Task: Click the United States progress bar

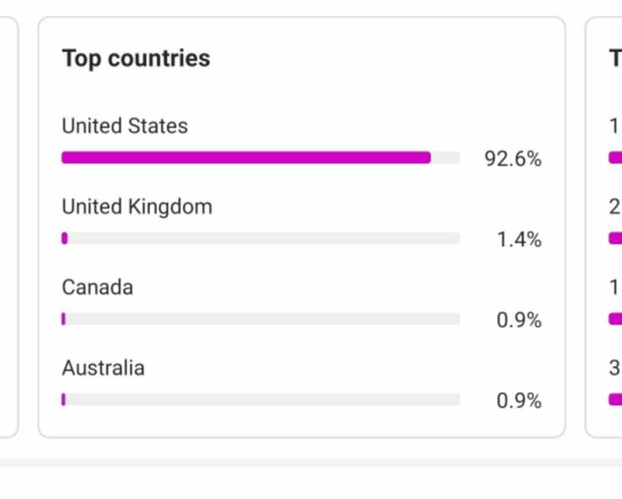Action: pyautogui.click(x=261, y=158)
